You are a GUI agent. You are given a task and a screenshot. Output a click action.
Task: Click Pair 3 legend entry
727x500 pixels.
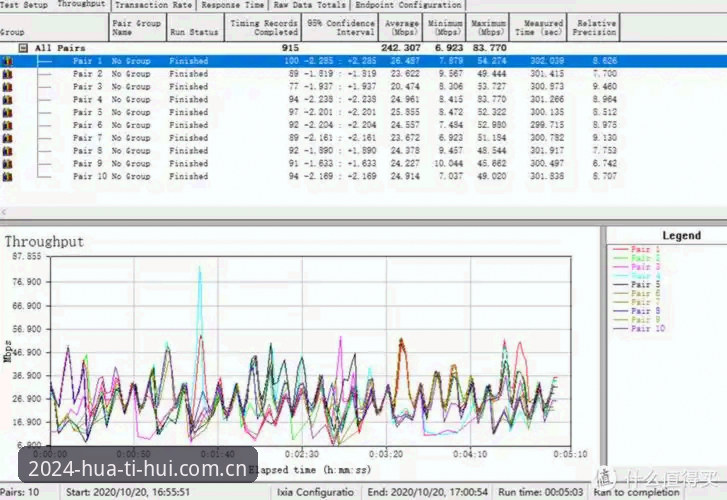(x=637, y=267)
